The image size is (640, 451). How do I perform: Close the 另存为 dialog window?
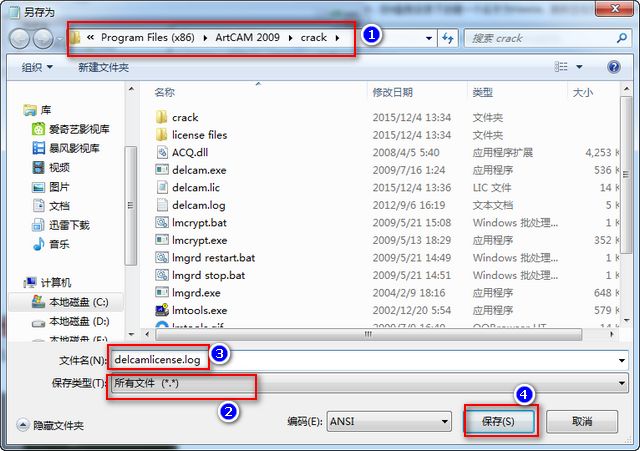[x=615, y=9]
